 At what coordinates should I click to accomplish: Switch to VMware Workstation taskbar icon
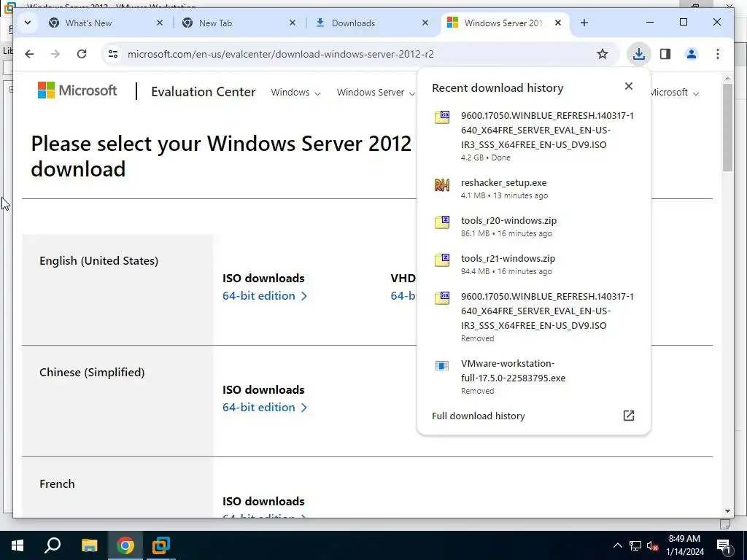[x=161, y=545]
